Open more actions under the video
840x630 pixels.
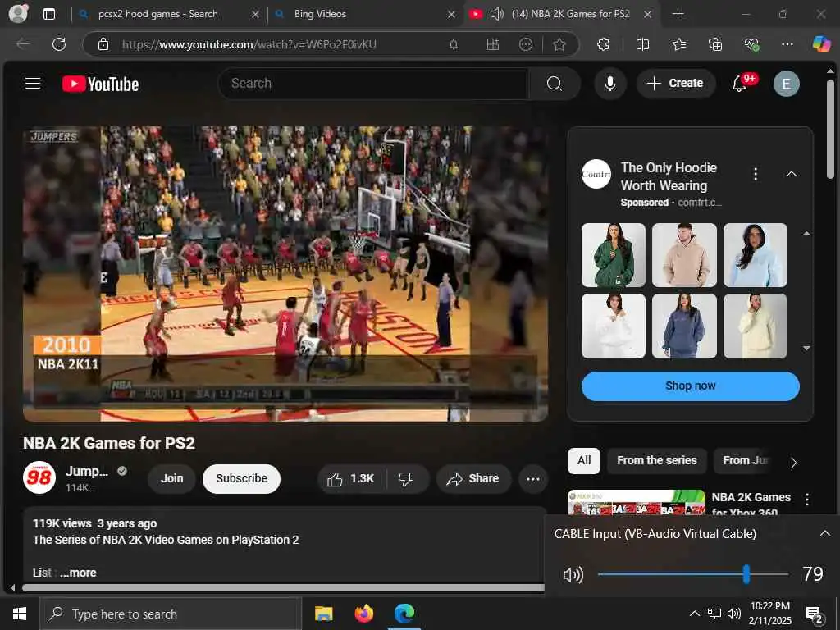pos(533,479)
